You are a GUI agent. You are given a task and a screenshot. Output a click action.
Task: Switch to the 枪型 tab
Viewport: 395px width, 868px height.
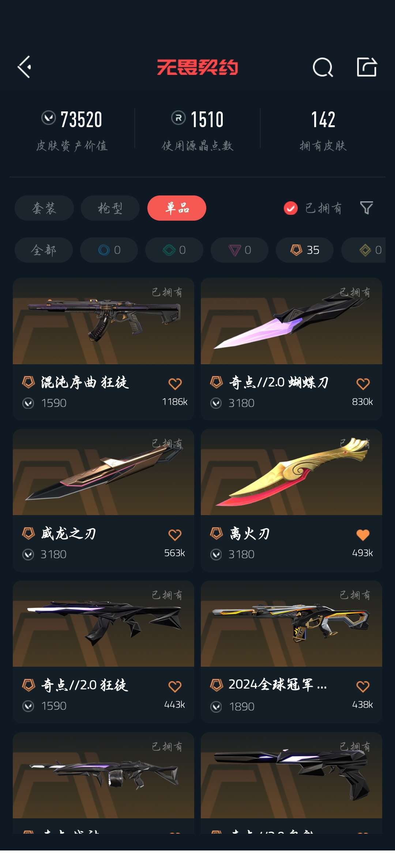click(110, 208)
